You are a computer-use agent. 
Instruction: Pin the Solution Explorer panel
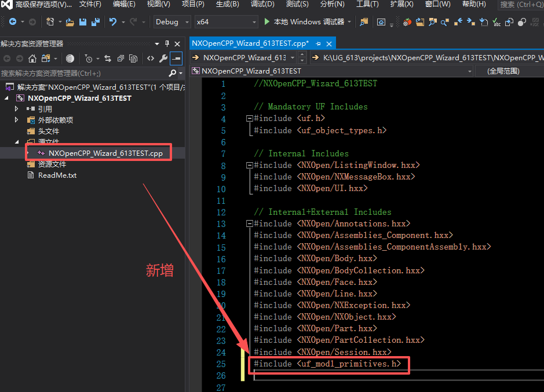coord(167,43)
